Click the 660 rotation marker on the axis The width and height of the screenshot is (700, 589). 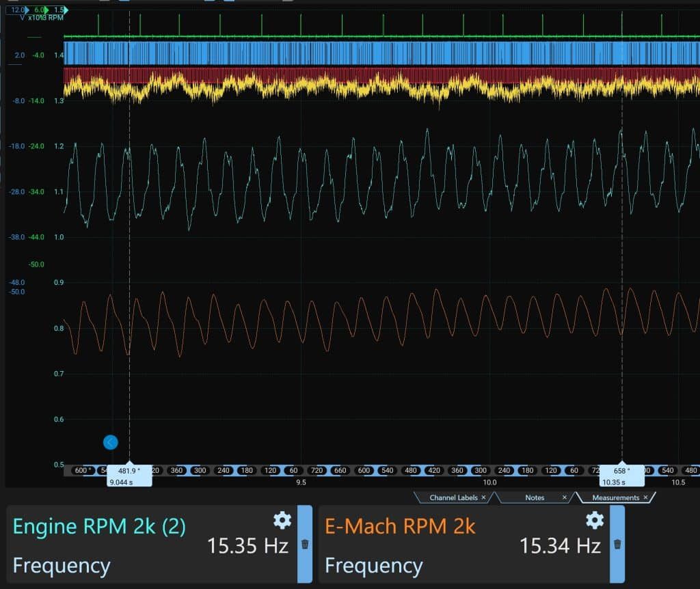pyautogui.click(x=340, y=470)
